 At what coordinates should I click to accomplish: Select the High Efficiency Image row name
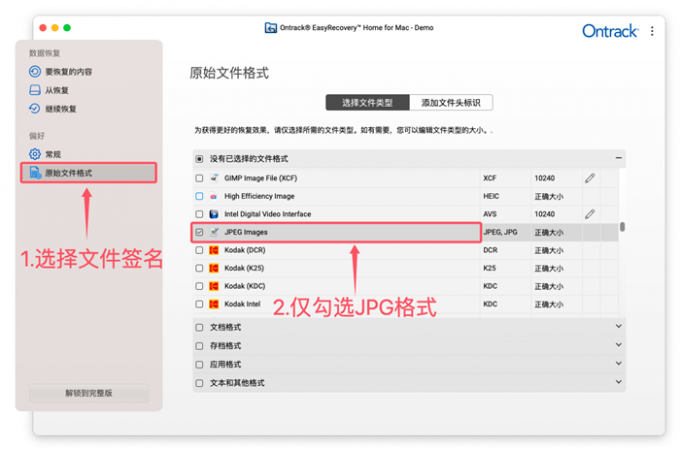[x=259, y=196]
